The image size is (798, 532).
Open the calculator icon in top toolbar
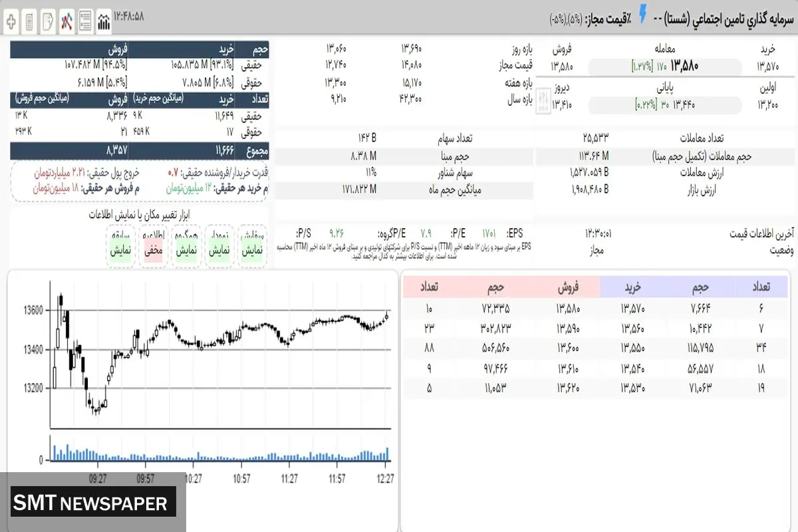pyautogui.click(x=30, y=21)
